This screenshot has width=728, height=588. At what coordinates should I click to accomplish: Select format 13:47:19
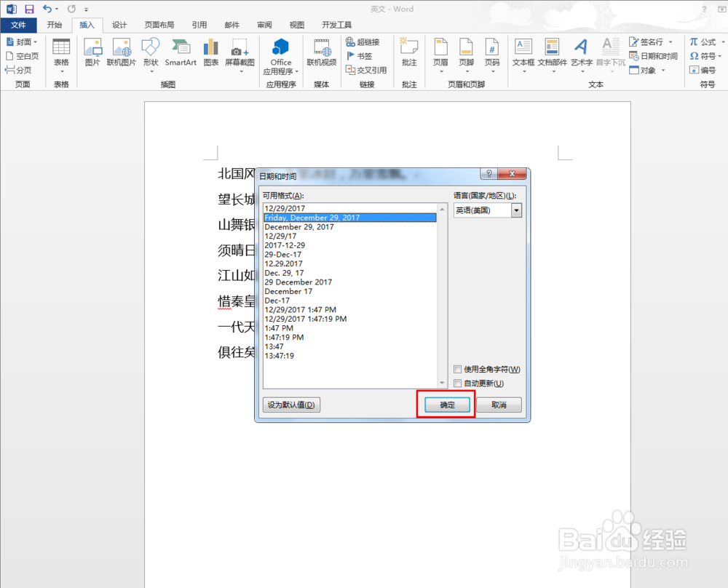(349, 356)
